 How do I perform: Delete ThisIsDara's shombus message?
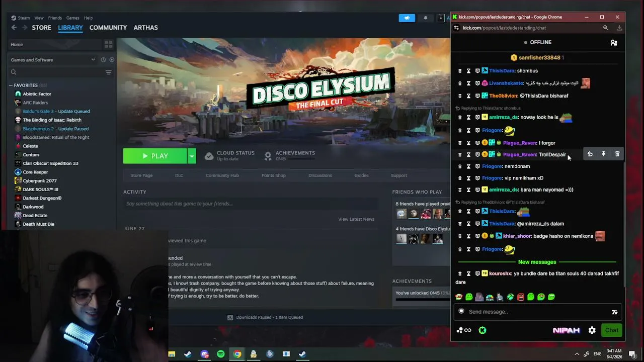point(460,71)
